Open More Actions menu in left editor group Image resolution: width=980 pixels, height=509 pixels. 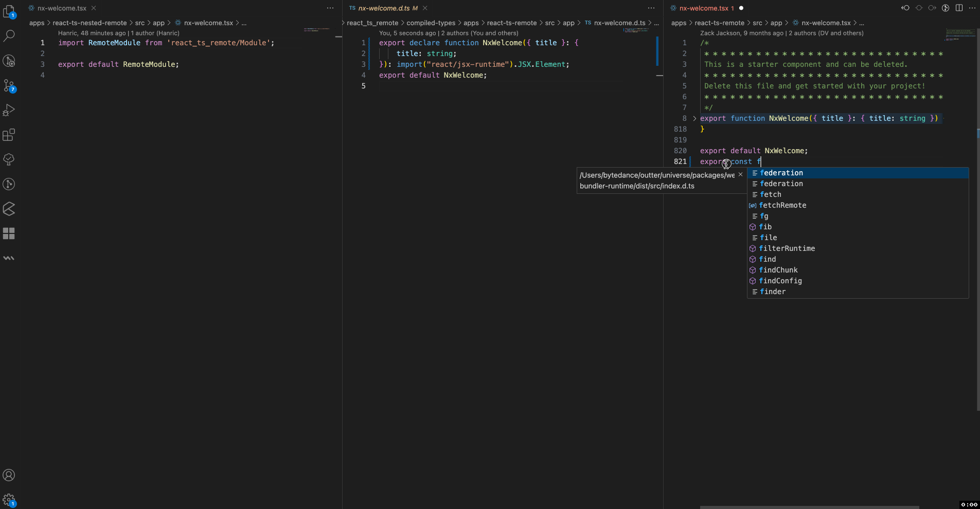point(330,8)
